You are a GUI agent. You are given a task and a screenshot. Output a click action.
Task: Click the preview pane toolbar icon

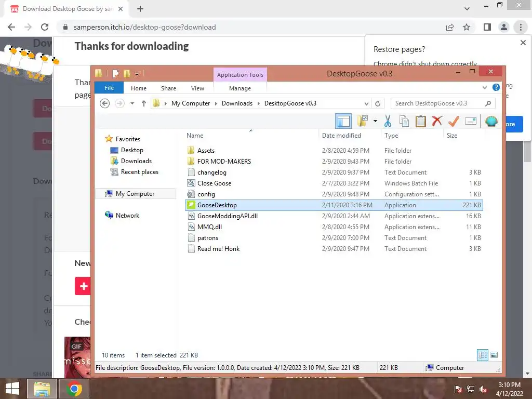tap(343, 121)
